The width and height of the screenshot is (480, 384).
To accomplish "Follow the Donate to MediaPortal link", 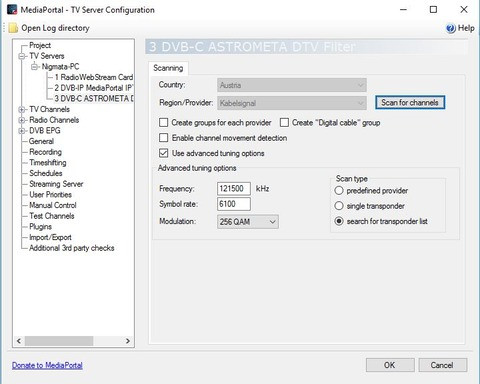I will point(47,365).
